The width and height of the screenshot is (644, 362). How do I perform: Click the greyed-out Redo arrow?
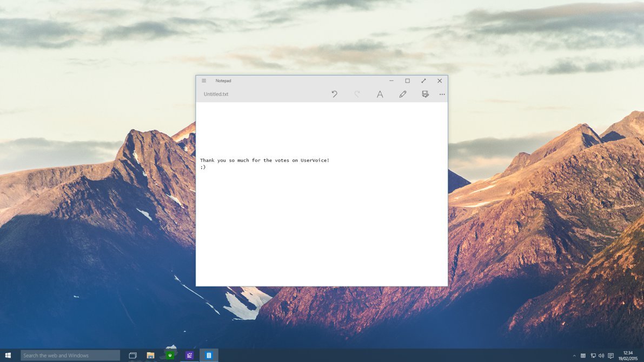pyautogui.click(x=357, y=94)
